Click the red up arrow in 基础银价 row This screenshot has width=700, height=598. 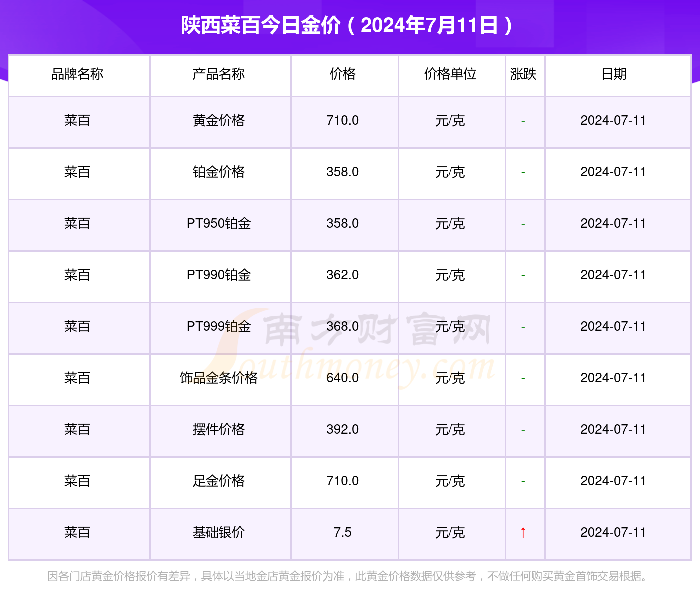click(523, 533)
